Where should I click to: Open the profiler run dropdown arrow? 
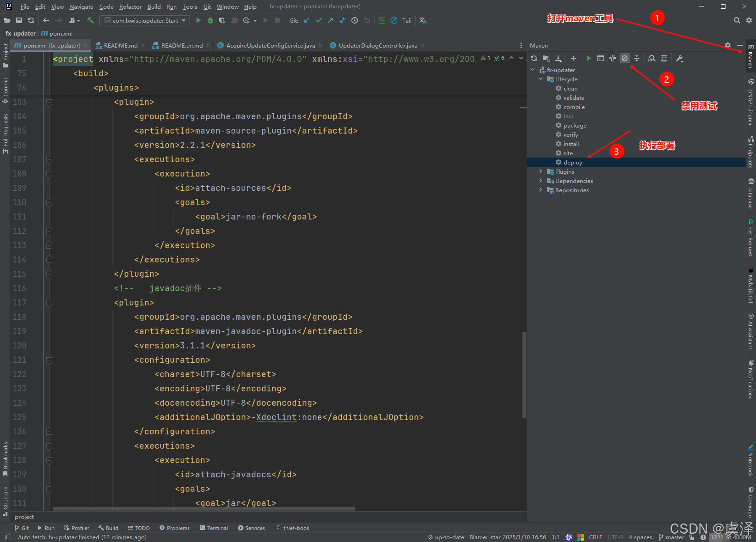[x=255, y=21]
